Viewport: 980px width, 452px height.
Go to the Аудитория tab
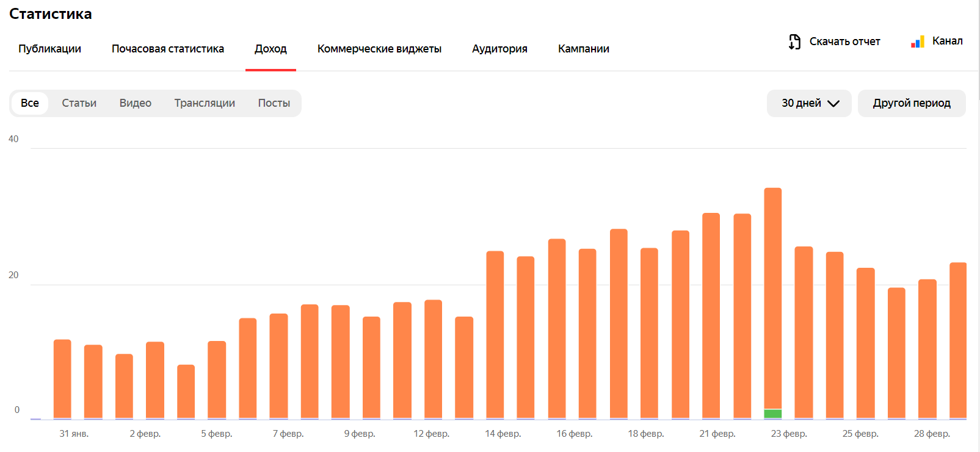[x=499, y=49]
